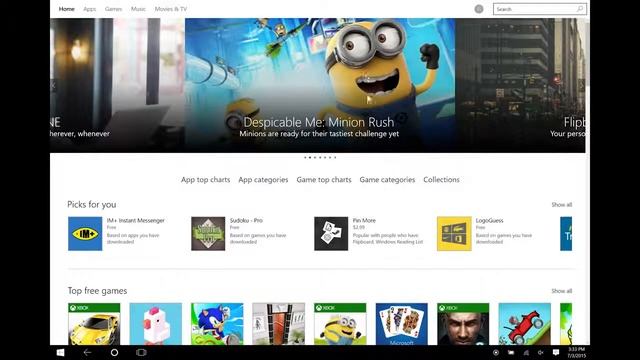Click the Top free games heading
640x360 pixels.
pos(97,291)
